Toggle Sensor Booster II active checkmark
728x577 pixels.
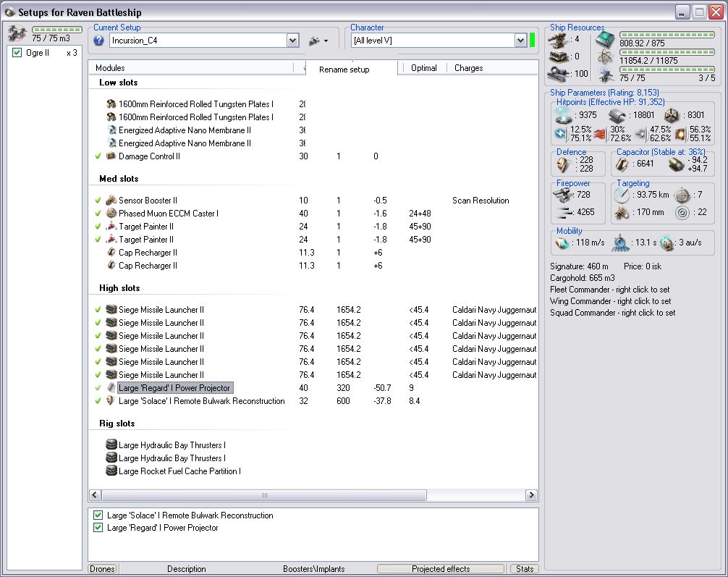(98, 201)
